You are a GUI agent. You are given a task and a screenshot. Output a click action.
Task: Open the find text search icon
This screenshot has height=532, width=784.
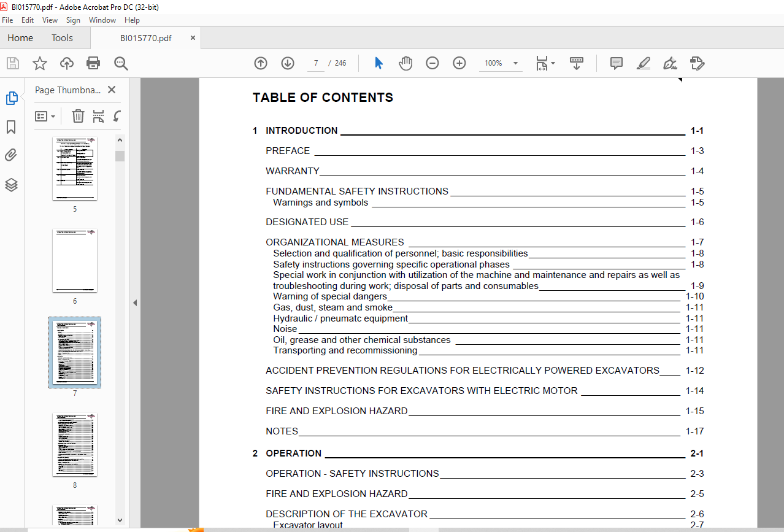pyautogui.click(x=121, y=63)
